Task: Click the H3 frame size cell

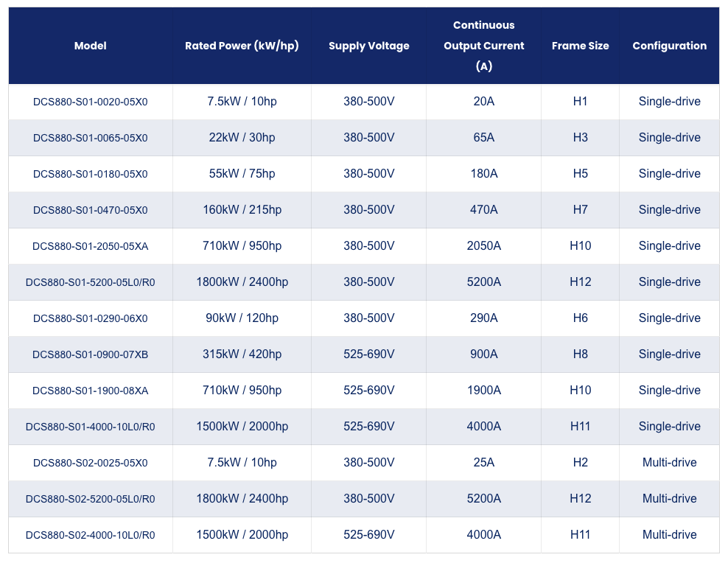Action: click(581, 137)
